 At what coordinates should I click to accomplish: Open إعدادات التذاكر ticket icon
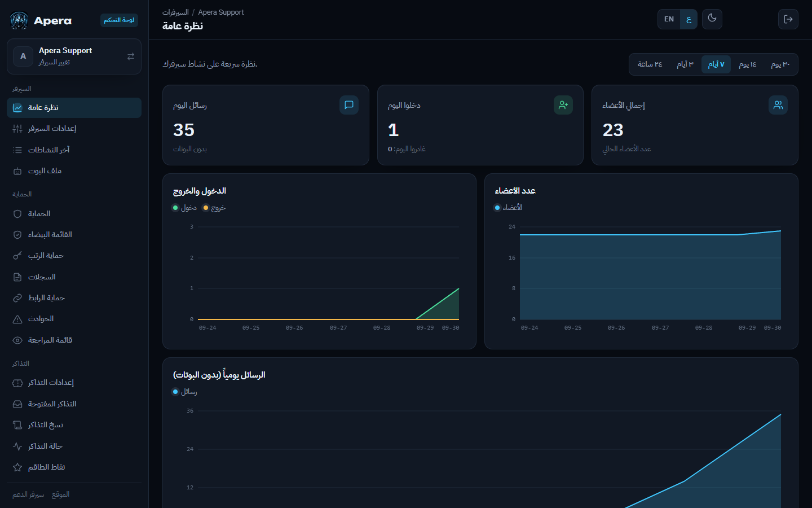click(x=17, y=383)
